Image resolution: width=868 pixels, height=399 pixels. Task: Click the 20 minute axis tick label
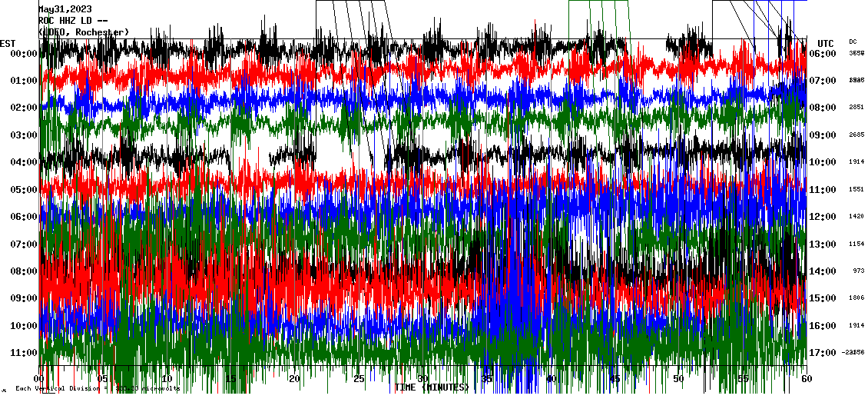294,379
